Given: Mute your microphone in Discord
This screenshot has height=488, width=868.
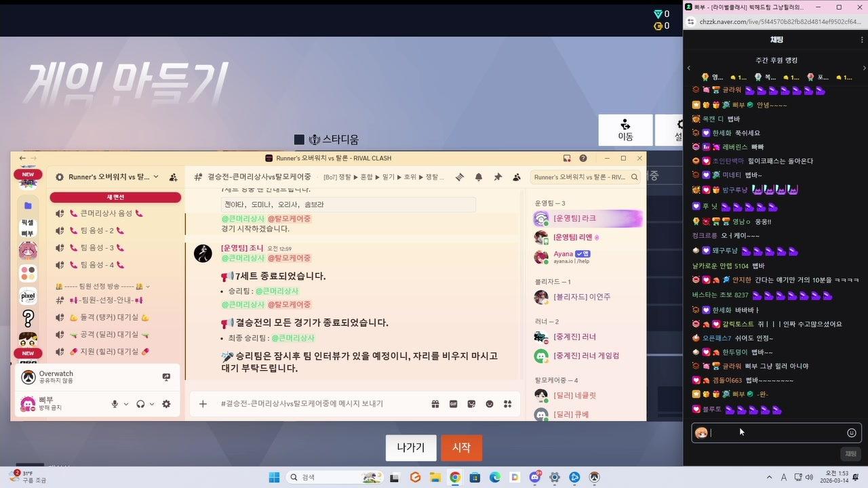Looking at the screenshot, I should point(115,404).
